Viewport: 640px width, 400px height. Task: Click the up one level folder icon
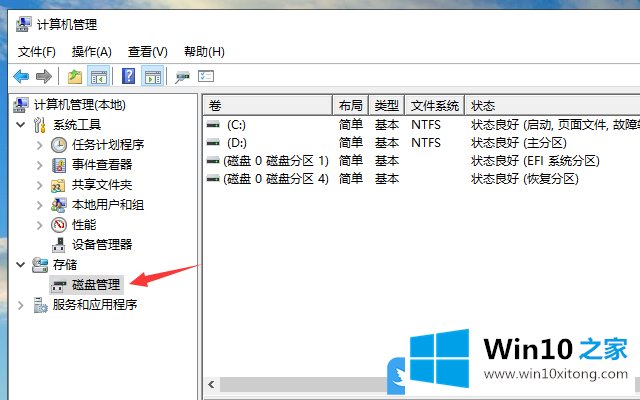click(x=75, y=76)
